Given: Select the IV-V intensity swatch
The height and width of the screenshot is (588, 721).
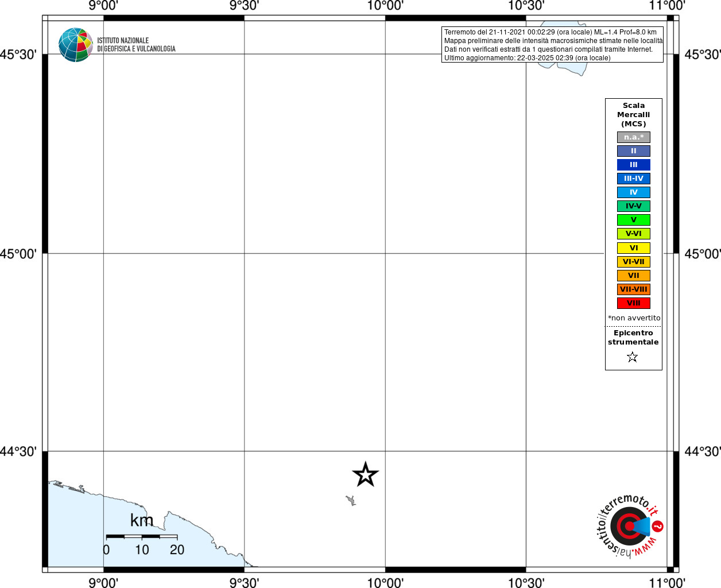Looking at the screenshot, I should coord(634,206).
